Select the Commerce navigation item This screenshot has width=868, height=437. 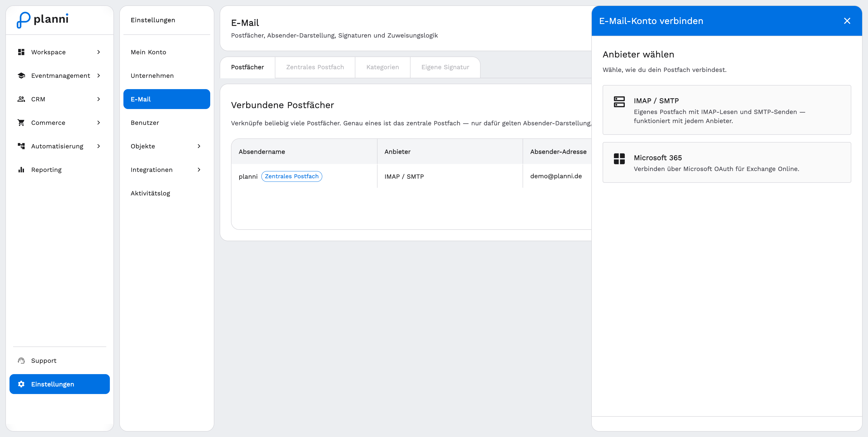[x=60, y=123]
